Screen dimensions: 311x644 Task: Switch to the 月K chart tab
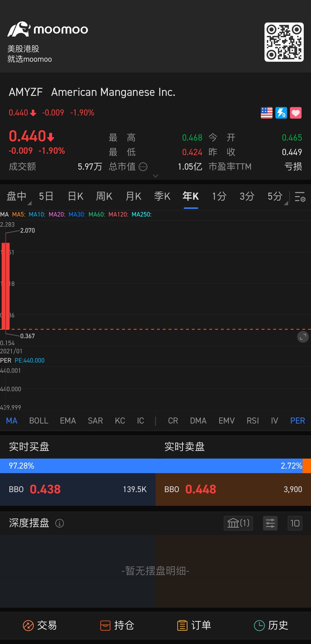coord(133,196)
